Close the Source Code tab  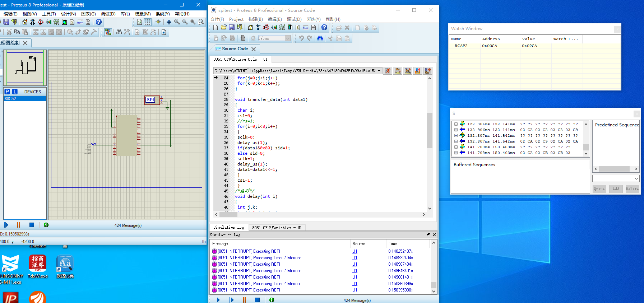click(x=254, y=49)
